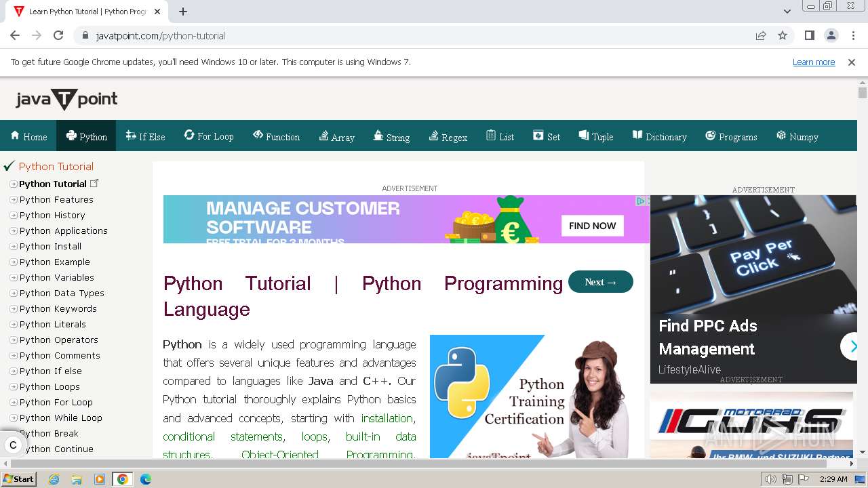Open the volume control in system tray
Screen dimensions: 868x488
(x=770, y=479)
